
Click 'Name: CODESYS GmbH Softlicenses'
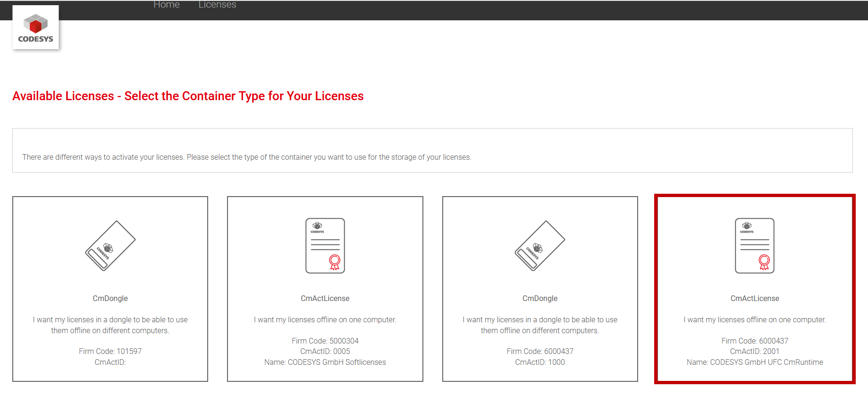pyautogui.click(x=325, y=362)
